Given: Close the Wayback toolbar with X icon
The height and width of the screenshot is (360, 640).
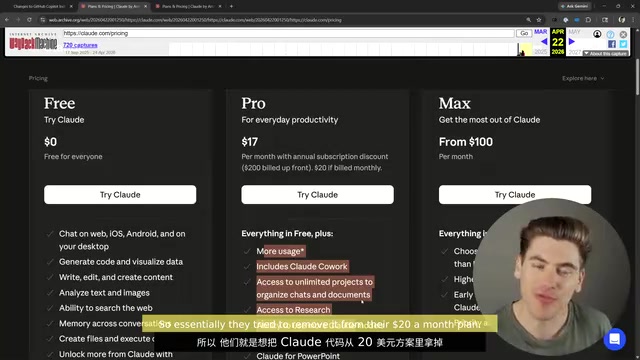Looking at the screenshot, I should (x=623, y=34).
